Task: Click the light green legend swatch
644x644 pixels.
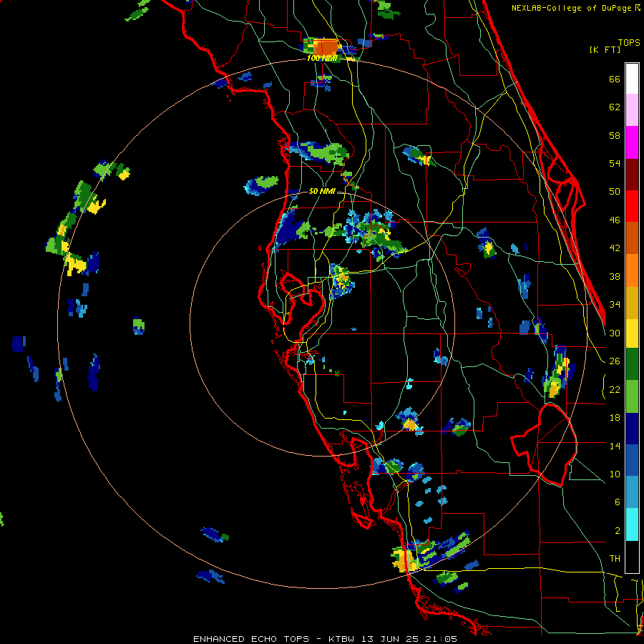Action: 632,396
